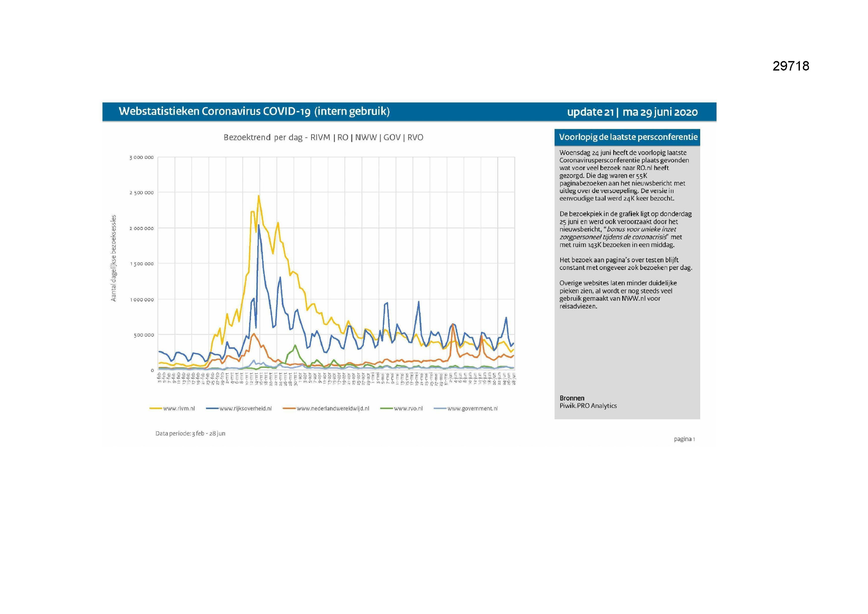Click the header text 'update 21 | ma 29 juni 2020'
Image resolution: width=868 pixels, height=614 pixels.
point(632,112)
